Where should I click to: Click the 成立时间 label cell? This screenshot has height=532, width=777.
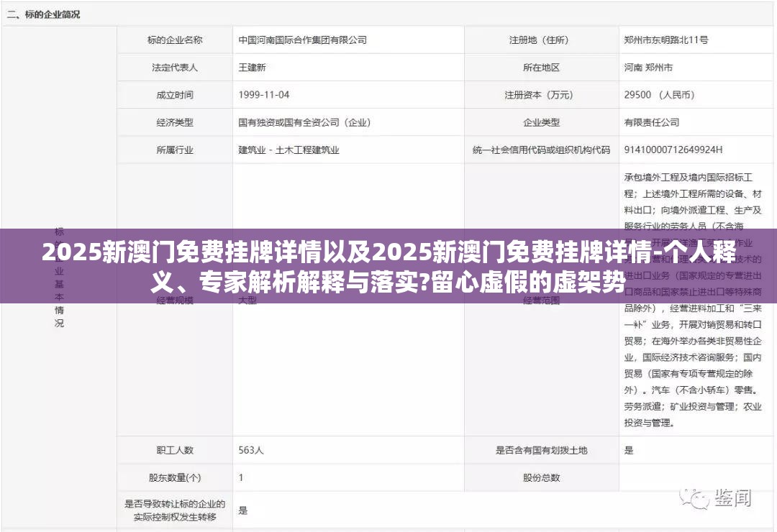pyautogui.click(x=175, y=95)
